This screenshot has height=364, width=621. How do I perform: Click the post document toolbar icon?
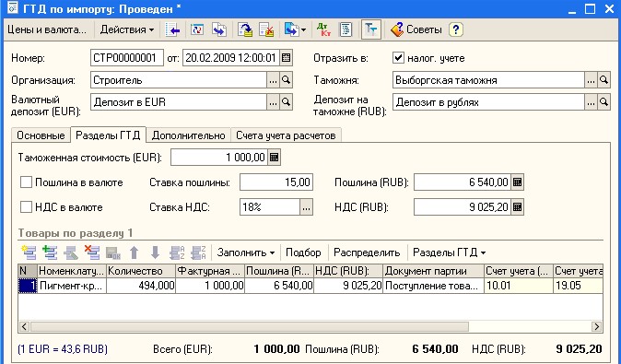click(x=245, y=29)
